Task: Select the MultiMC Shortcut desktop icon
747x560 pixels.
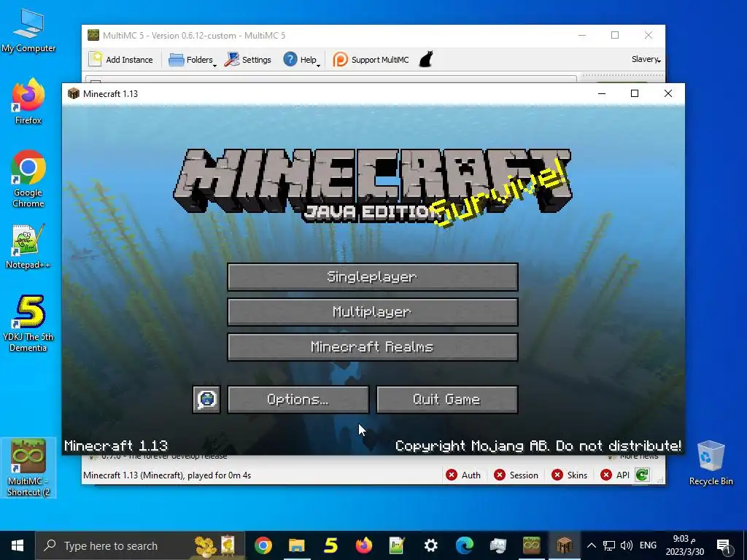Action: click(x=28, y=467)
